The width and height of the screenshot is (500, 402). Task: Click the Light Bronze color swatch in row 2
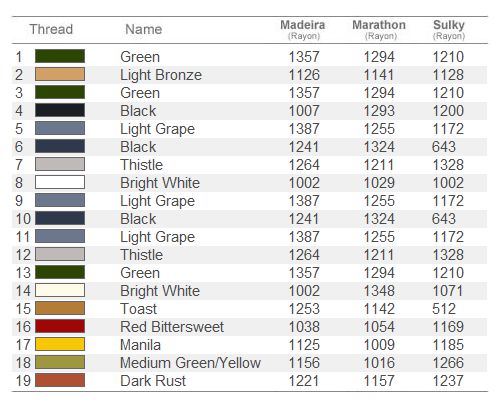(60, 74)
